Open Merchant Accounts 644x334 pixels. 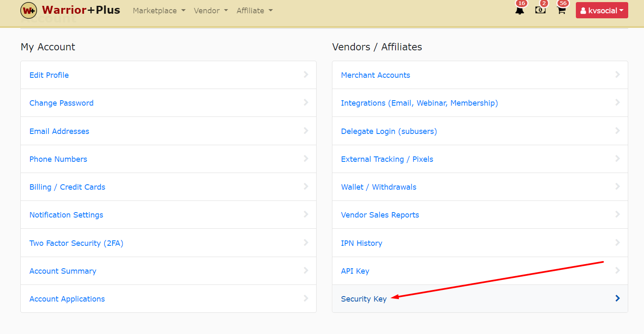click(376, 75)
